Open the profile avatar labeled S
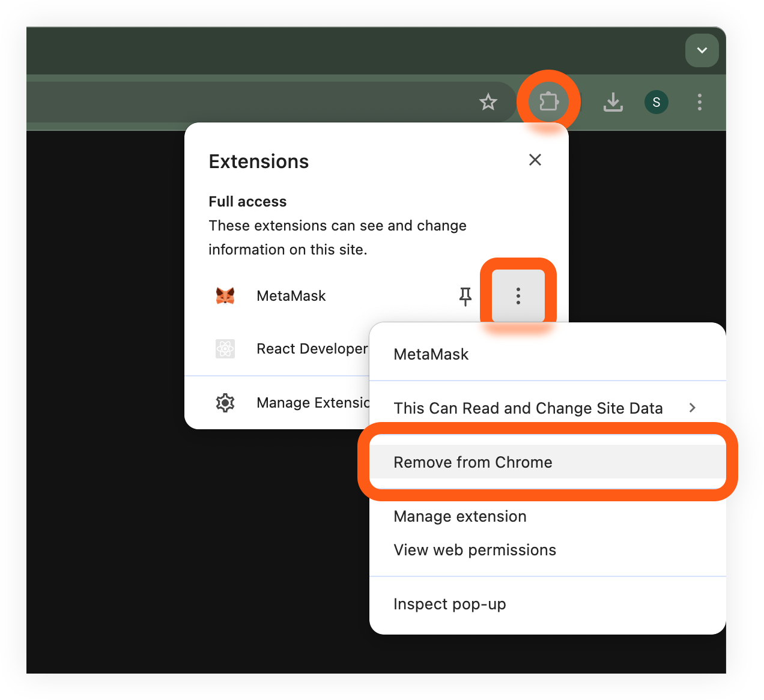The image size is (764, 700). point(656,102)
